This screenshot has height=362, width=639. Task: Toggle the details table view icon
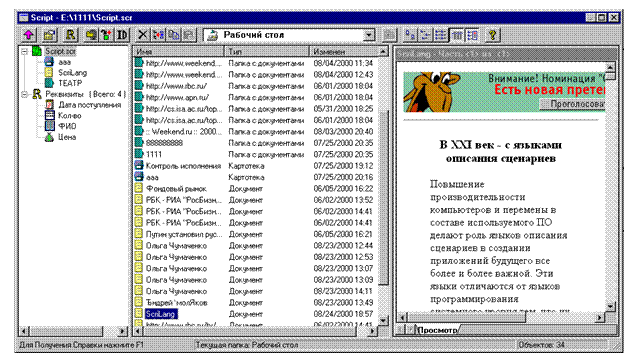(x=457, y=35)
